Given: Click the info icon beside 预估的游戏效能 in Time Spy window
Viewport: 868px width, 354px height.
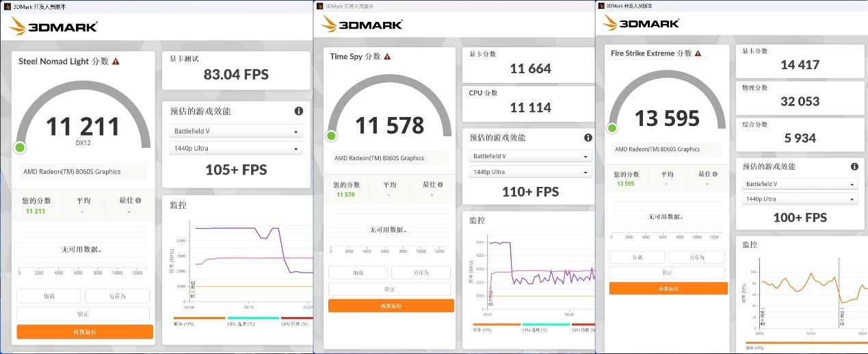Looking at the screenshot, I should (588, 138).
